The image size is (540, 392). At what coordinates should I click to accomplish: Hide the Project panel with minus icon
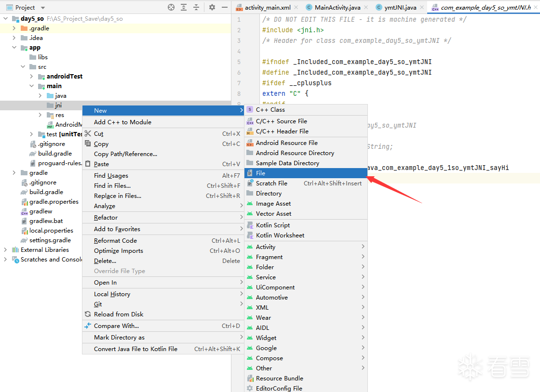pyautogui.click(x=225, y=7)
